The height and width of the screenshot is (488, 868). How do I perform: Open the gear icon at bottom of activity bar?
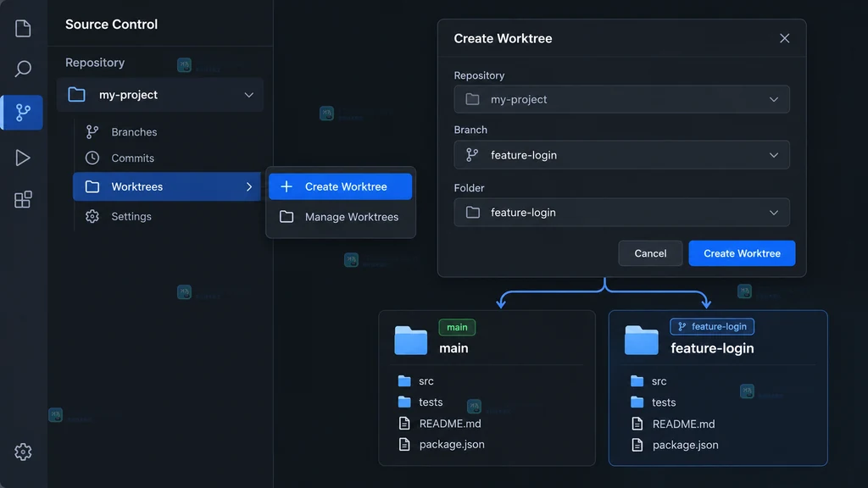[23, 452]
